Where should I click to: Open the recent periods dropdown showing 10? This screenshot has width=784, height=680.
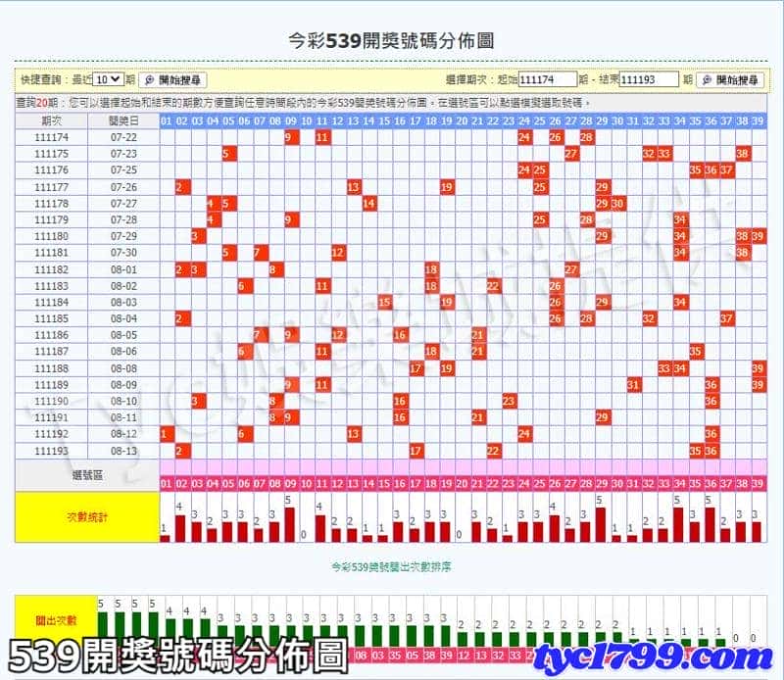pyautogui.click(x=108, y=79)
